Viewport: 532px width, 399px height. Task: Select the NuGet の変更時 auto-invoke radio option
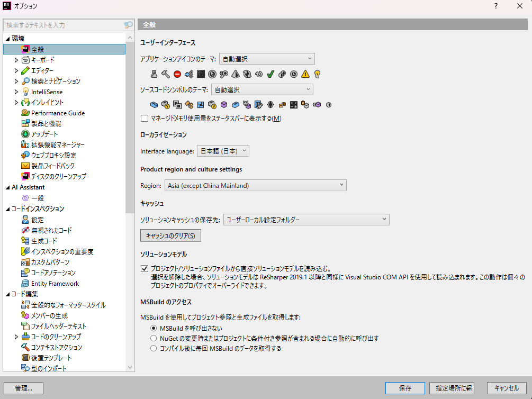[154, 338]
